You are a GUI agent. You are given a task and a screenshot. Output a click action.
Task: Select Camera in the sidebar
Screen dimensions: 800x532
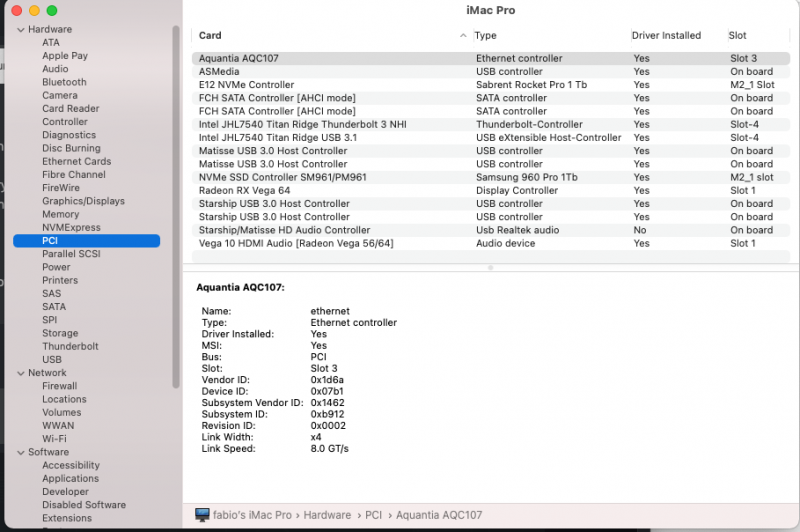tap(60, 95)
